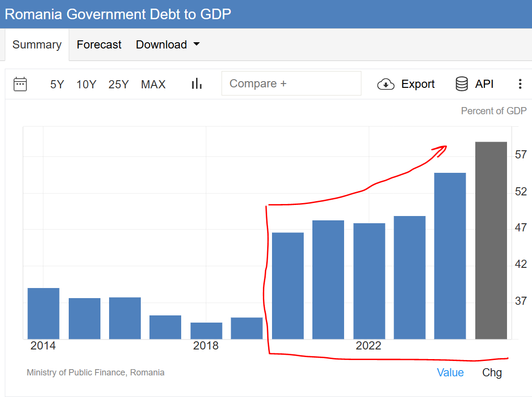This screenshot has height=397, width=532.
Task: Click the Compare + input field
Action: click(291, 84)
